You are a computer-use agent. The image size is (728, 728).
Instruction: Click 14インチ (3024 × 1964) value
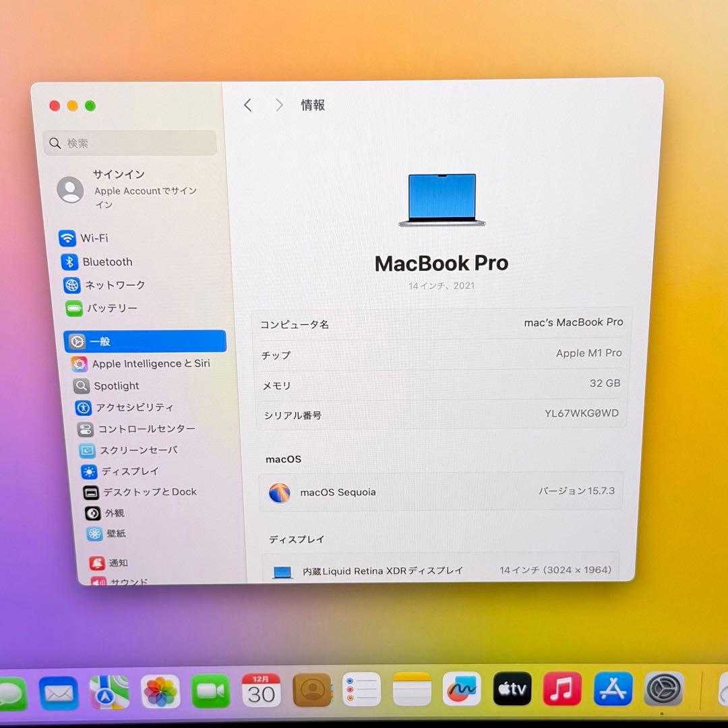coord(555,570)
